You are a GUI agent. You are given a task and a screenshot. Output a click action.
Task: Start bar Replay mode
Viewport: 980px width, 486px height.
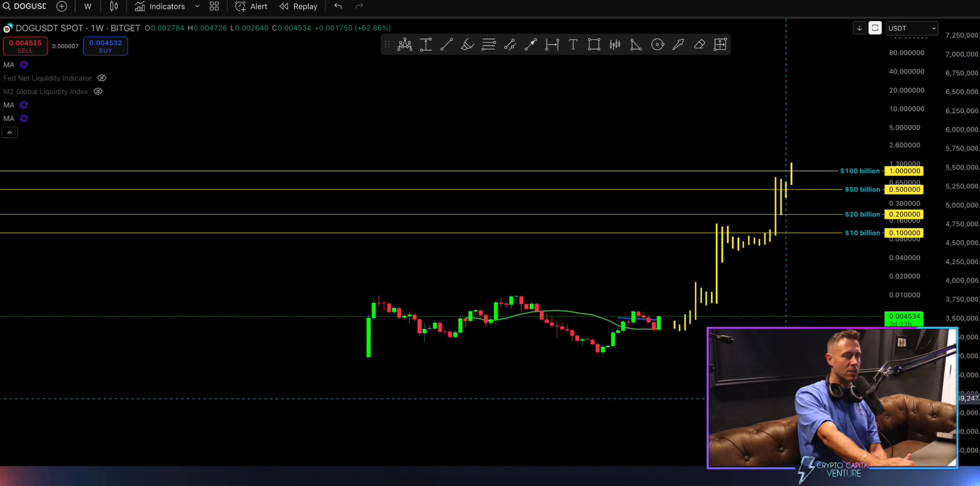299,6
